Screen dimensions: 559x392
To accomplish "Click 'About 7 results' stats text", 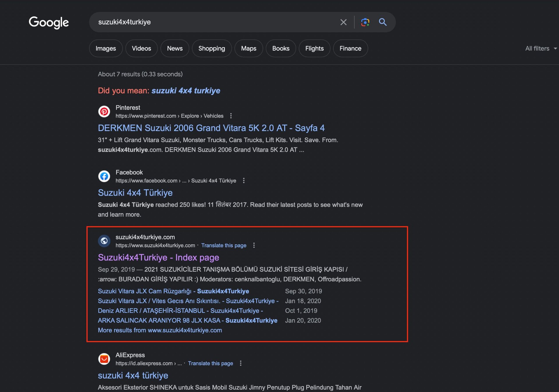I will click(x=140, y=74).
